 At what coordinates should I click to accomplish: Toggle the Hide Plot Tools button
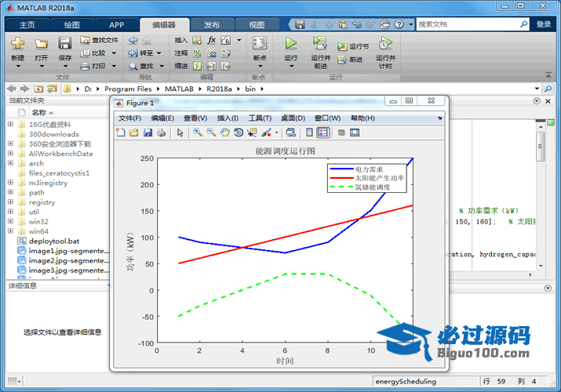[341, 132]
